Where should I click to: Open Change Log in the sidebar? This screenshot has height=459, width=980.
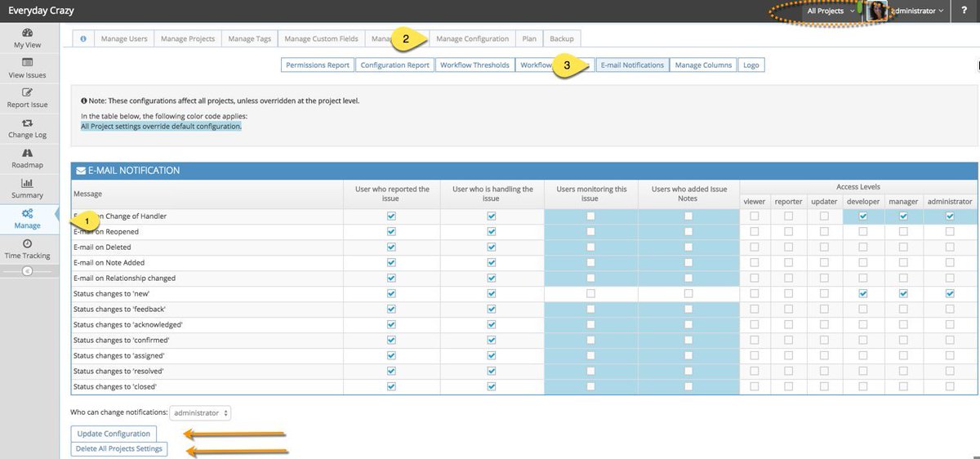tap(27, 128)
